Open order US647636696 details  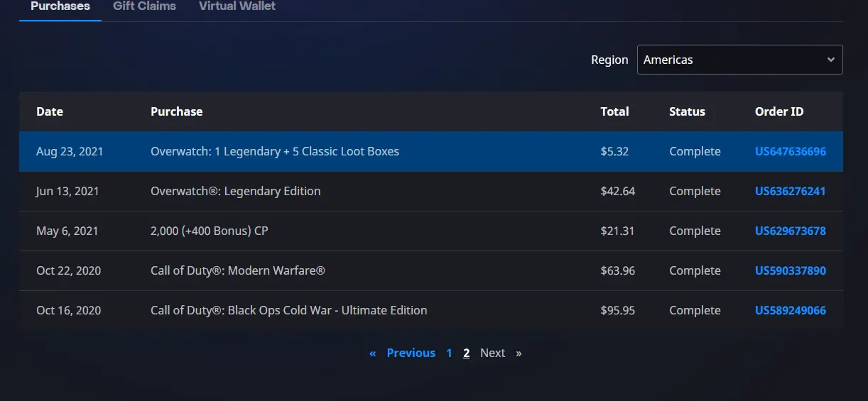point(791,152)
